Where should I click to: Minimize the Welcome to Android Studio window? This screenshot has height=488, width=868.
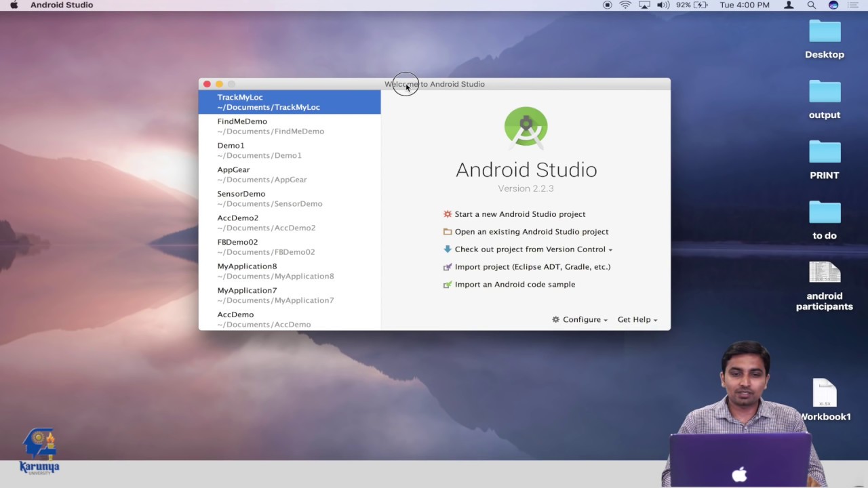(219, 84)
